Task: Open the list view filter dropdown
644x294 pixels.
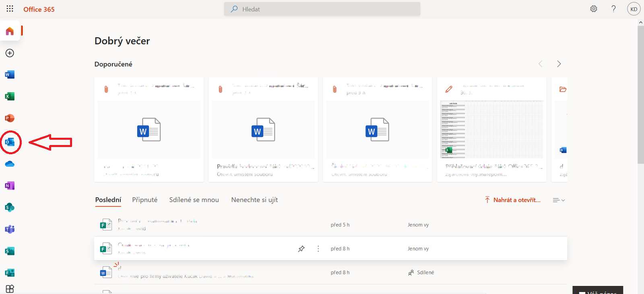Action: [x=559, y=200]
